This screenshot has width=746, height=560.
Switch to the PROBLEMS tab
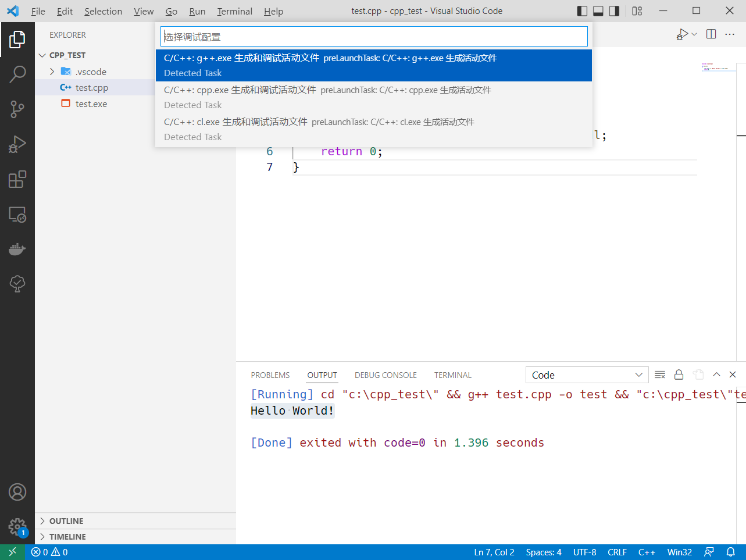click(270, 375)
